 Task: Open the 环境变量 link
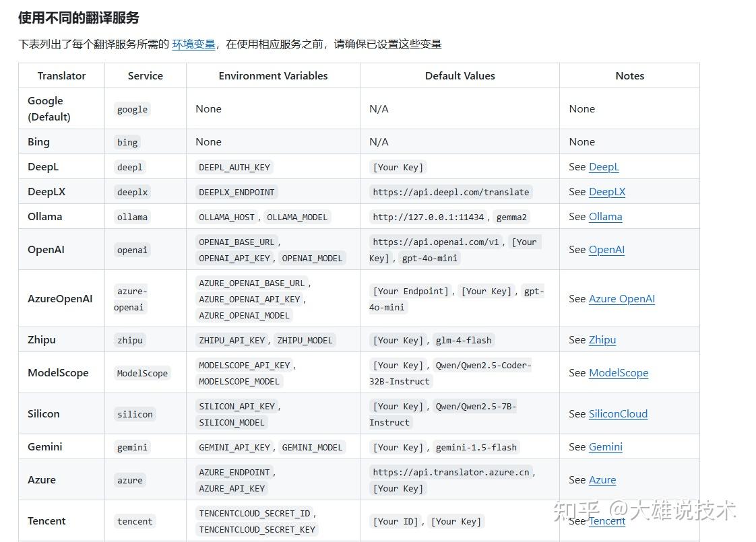click(193, 44)
